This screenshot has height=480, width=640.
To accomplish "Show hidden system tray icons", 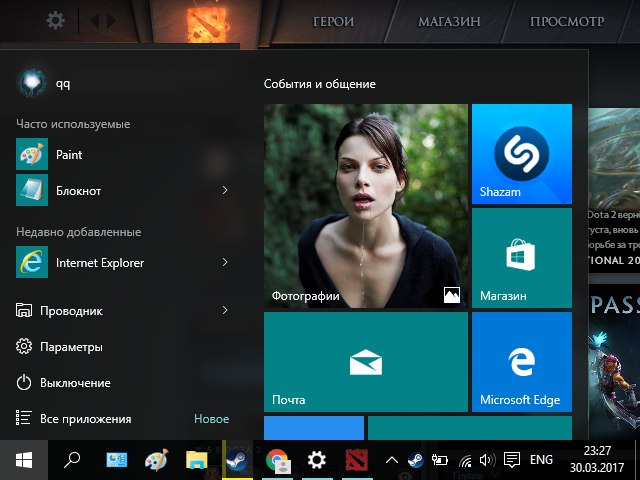I will click(x=392, y=460).
